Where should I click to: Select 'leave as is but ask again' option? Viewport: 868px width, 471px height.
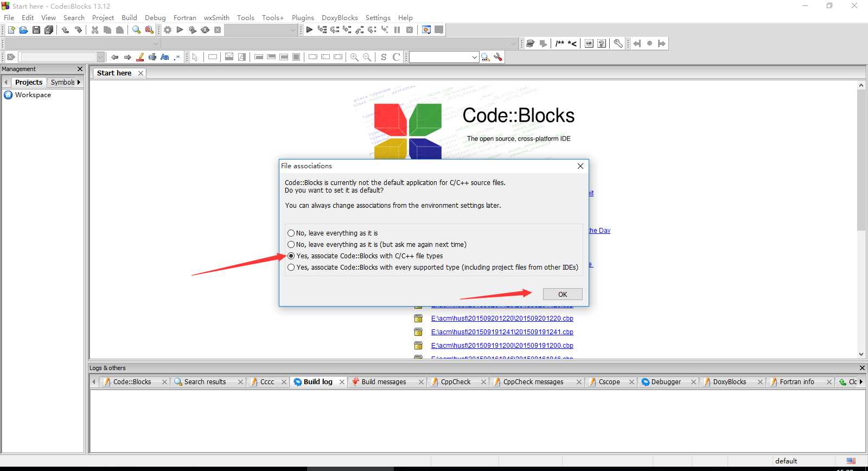point(377,245)
